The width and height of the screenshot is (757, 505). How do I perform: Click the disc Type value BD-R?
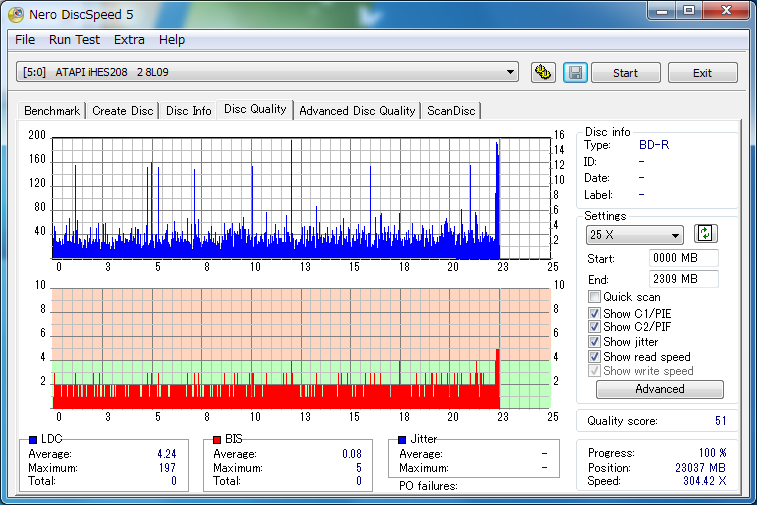[x=654, y=145]
